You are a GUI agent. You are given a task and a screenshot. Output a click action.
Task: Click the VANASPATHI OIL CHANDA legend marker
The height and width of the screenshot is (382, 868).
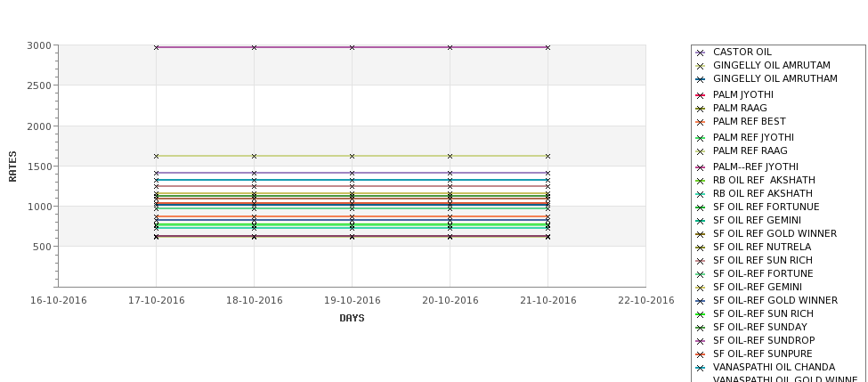pyautogui.click(x=700, y=368)
